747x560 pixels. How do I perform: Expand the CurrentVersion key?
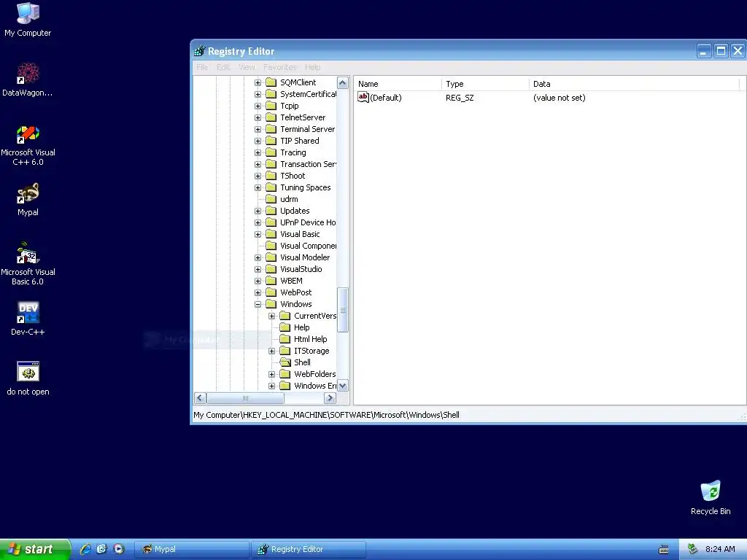271,316
